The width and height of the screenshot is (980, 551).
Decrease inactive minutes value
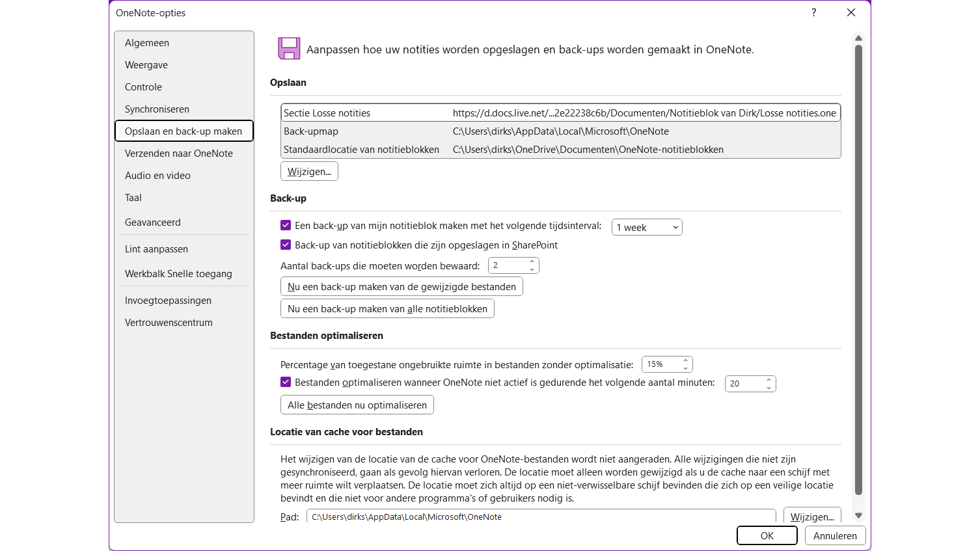pos(769,387)
